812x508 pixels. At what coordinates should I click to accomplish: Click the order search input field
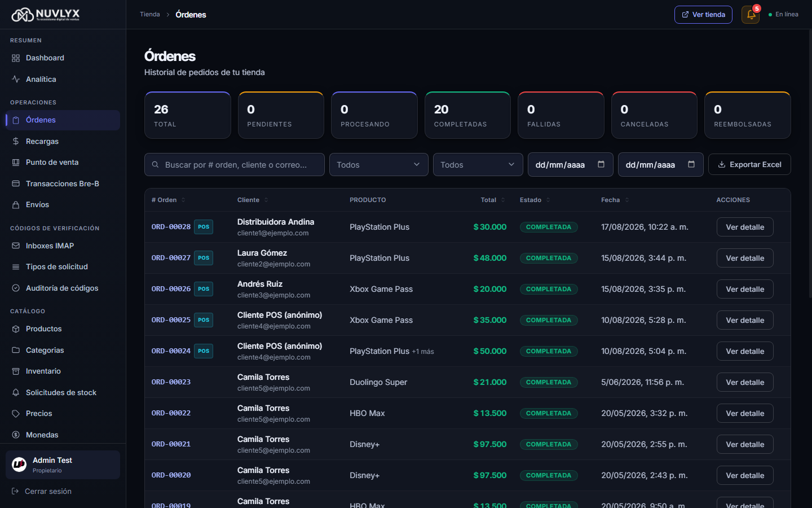pos(235,165)
